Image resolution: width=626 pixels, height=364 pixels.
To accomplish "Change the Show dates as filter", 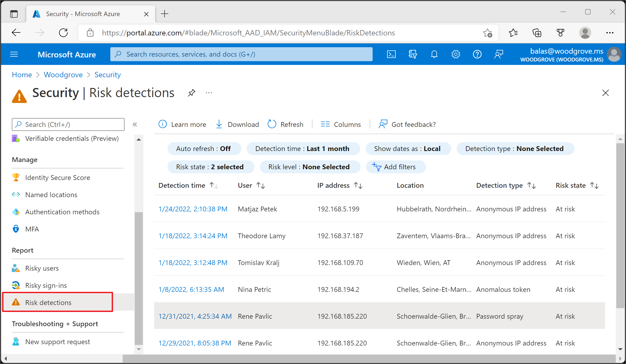I will click(408, 149).
